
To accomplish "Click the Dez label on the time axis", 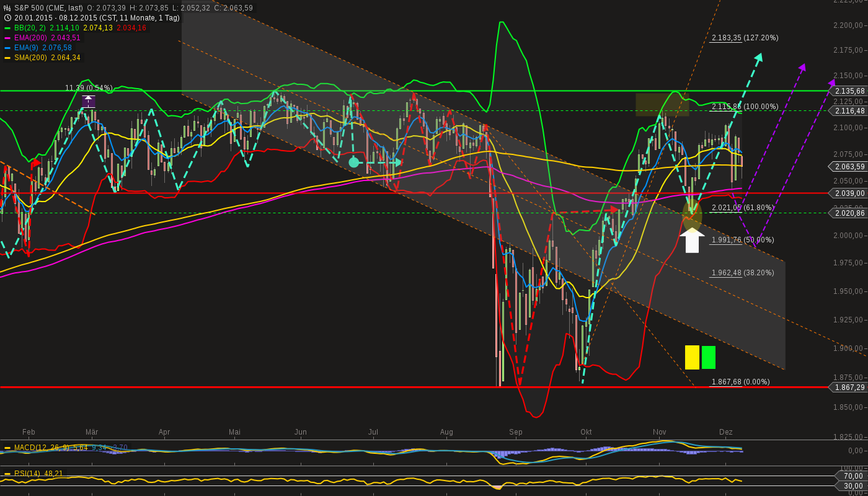I will [x=726, y=432].
